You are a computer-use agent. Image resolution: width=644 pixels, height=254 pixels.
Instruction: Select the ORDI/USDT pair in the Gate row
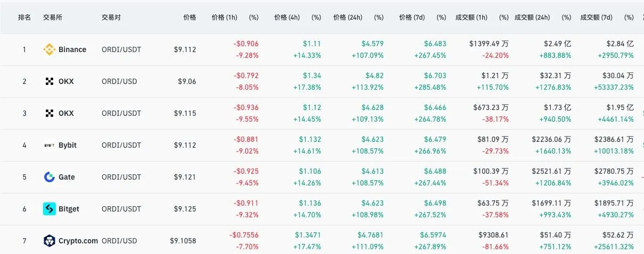pyautogui.click(x=121, y=177)
